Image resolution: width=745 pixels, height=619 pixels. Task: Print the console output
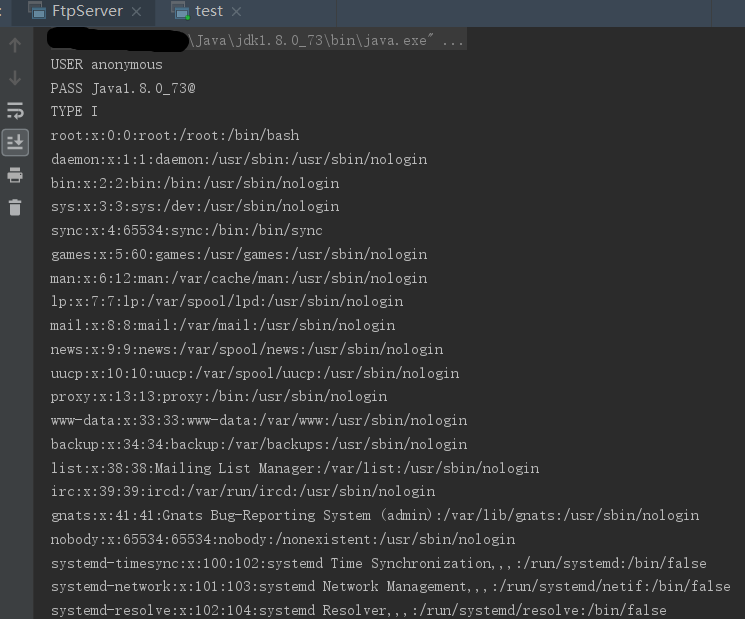[x=15, y=175]
